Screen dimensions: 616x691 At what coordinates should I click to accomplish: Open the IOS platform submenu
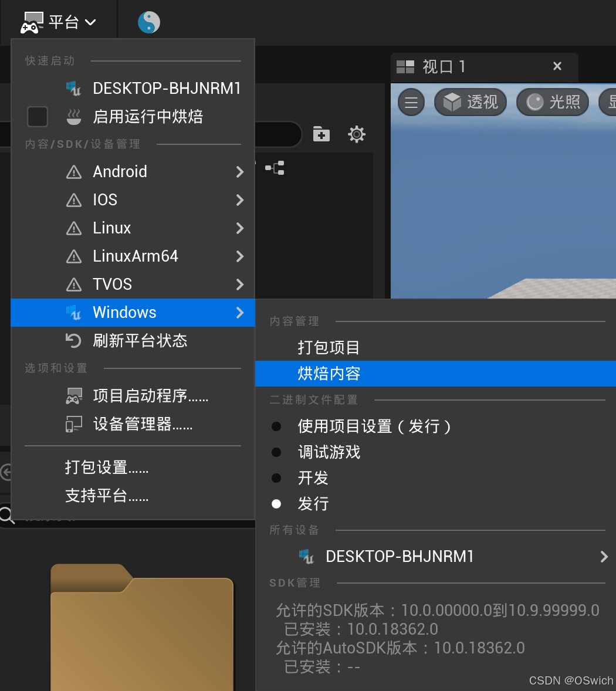(x=133, y=200)
